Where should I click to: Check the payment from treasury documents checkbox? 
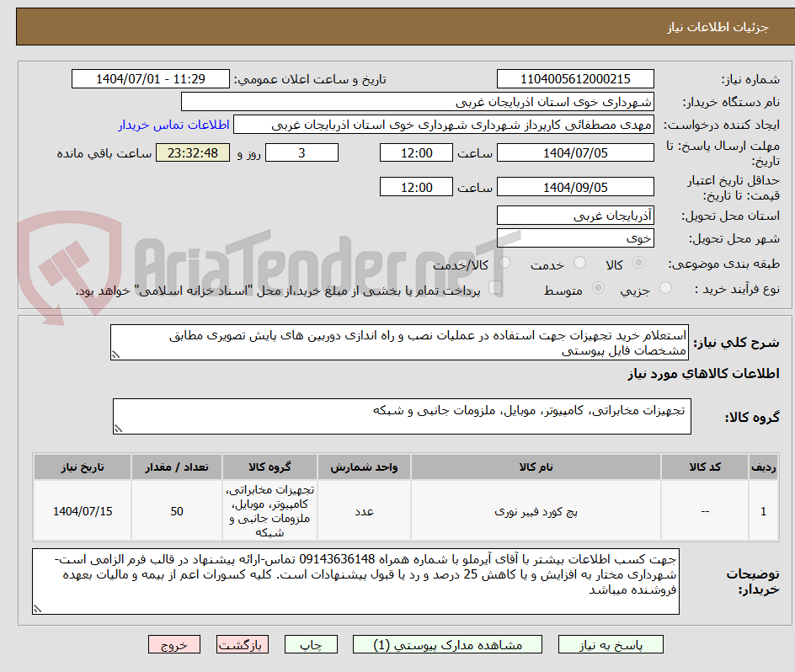click(496, 285)
